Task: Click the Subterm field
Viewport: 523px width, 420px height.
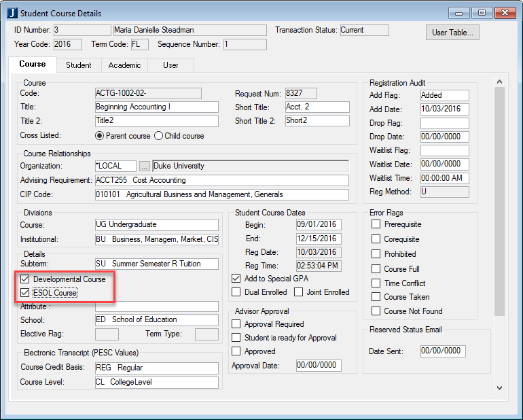Action: click(157, 264)
